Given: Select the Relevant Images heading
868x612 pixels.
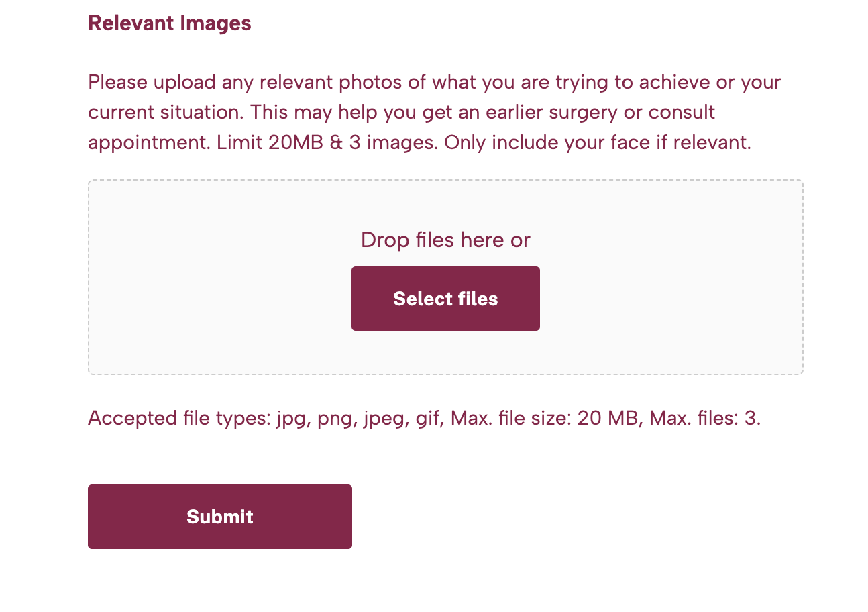Looking at the screenshot, I should click(x=169, y=23).
